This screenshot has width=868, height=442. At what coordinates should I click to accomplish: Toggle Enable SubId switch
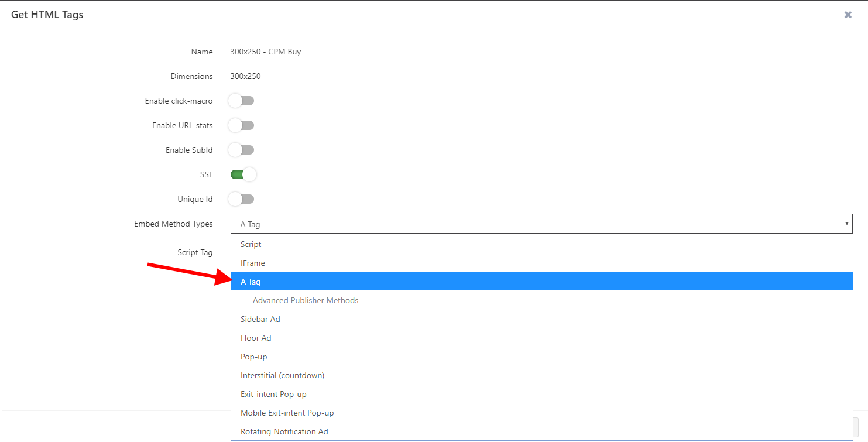click(x=241, y=150)
